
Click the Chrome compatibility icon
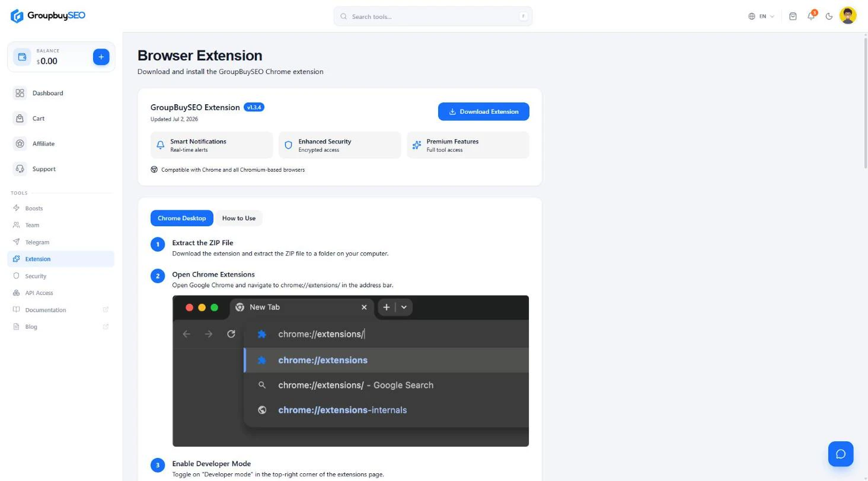pos(154,169)
